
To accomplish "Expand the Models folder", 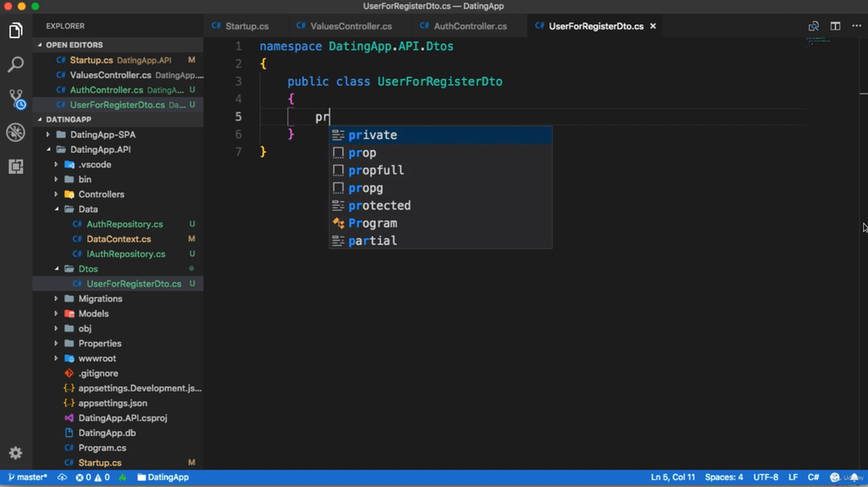I will click(118, 313).
